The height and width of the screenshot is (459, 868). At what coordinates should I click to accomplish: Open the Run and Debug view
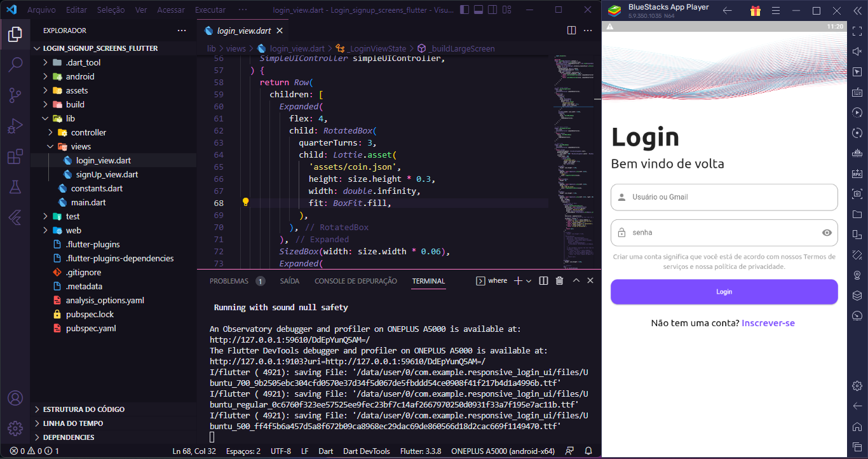click(14, 125)
